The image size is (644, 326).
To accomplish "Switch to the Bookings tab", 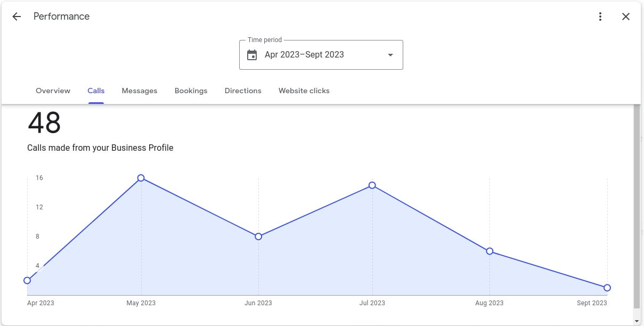I will [191, 91].
